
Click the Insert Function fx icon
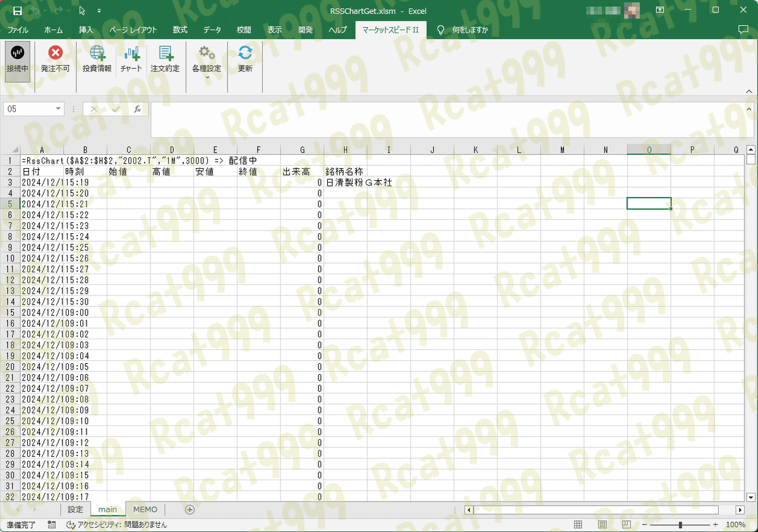137,109
